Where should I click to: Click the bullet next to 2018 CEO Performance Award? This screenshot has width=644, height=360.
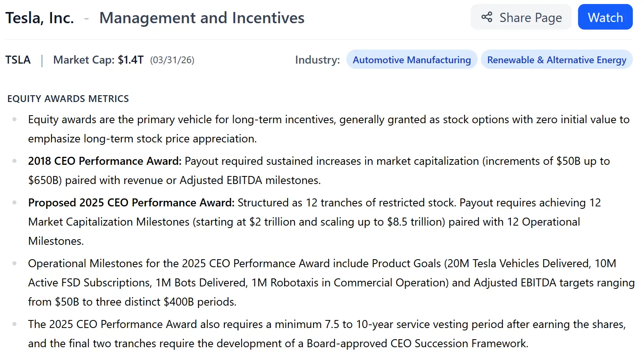[15, 160]
